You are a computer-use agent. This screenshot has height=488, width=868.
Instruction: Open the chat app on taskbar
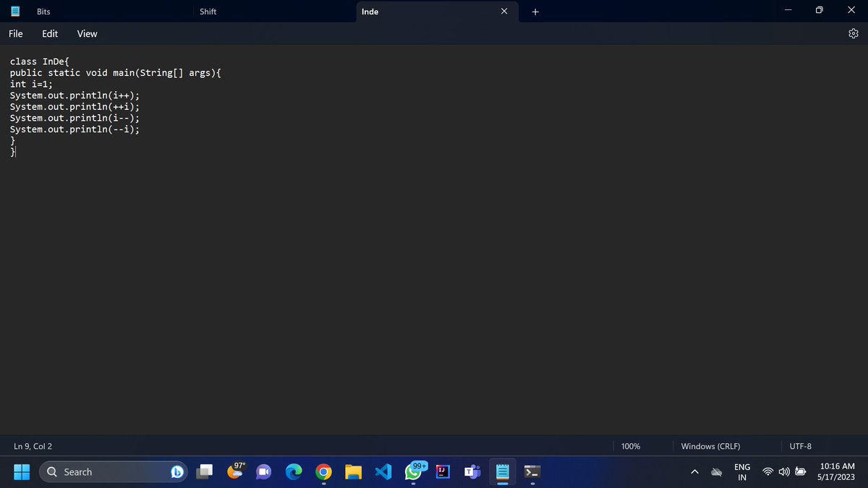click(264, 472)
